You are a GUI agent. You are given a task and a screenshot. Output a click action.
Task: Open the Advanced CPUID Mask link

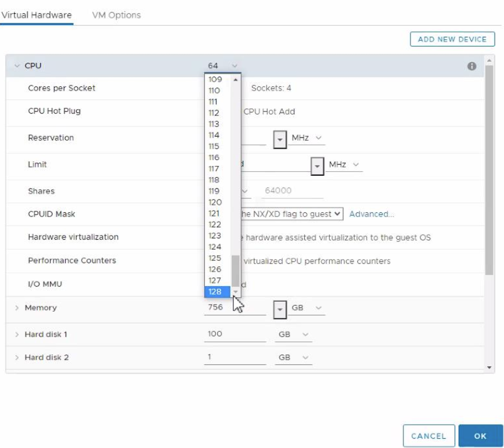(x=372, y=214)
